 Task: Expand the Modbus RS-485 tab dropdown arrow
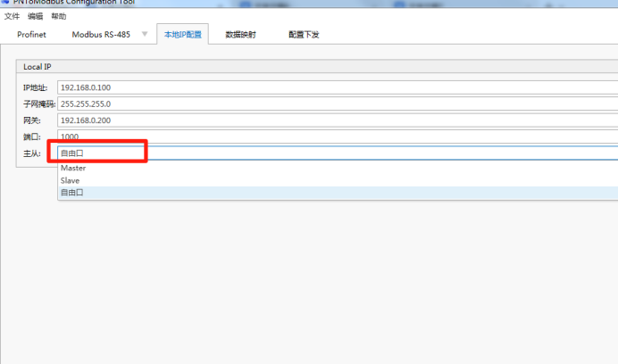pos(145,34)
